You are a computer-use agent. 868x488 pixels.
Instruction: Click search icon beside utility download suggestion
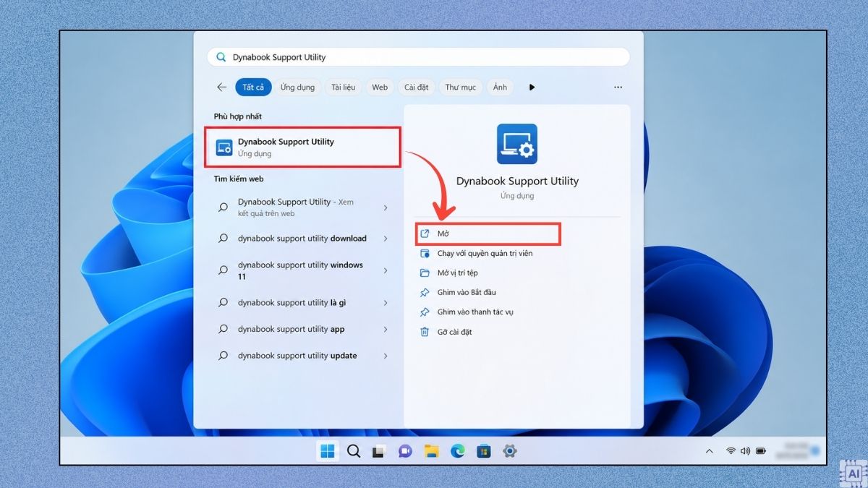point(224,239)
